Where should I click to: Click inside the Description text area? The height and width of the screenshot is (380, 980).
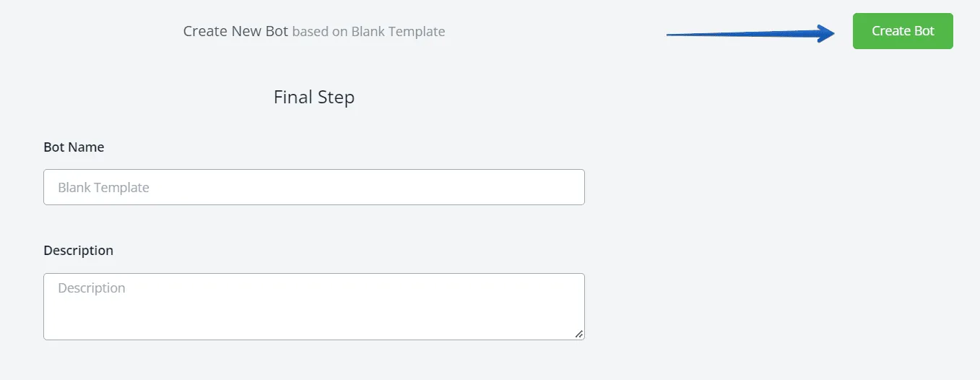(314, 306)
